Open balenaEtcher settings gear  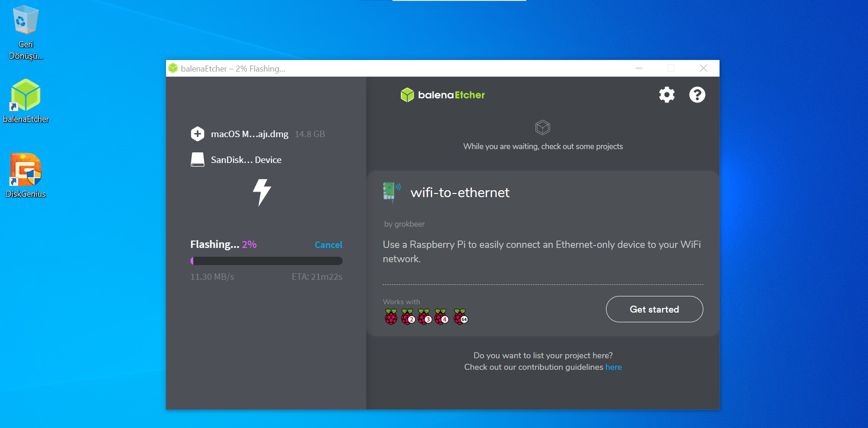click(666, 95)
